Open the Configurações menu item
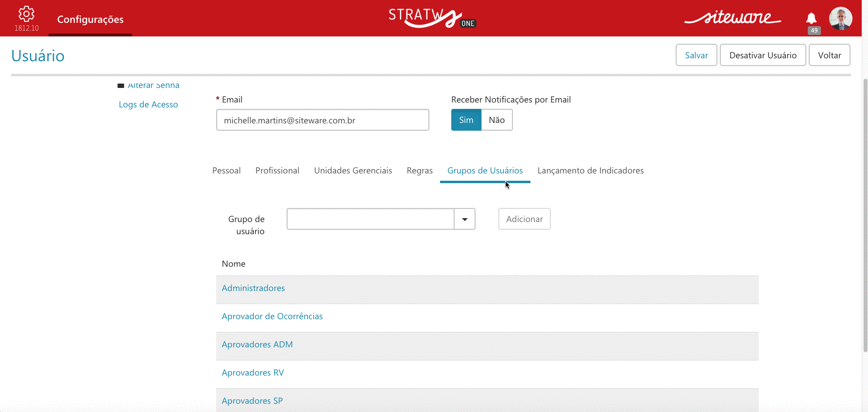This screenshot has width=868, height=412. pyautogui.click(x=90, y=19)
